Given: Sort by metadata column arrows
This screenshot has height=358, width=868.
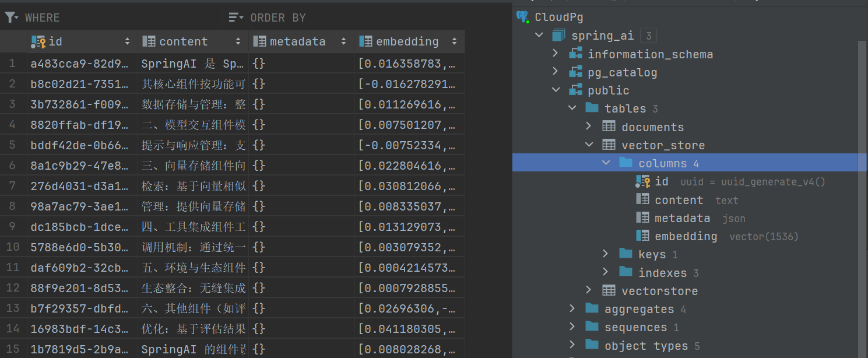Looking at the screenshot, I should [343, 41].
